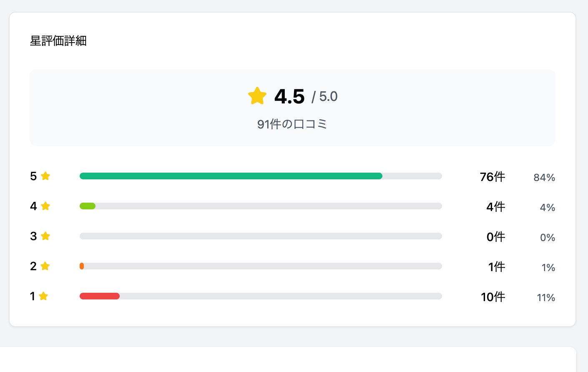This screenshot has width=588, height=372.
Task: Click the star icon in 1-star row
Action: pos(43,296)
